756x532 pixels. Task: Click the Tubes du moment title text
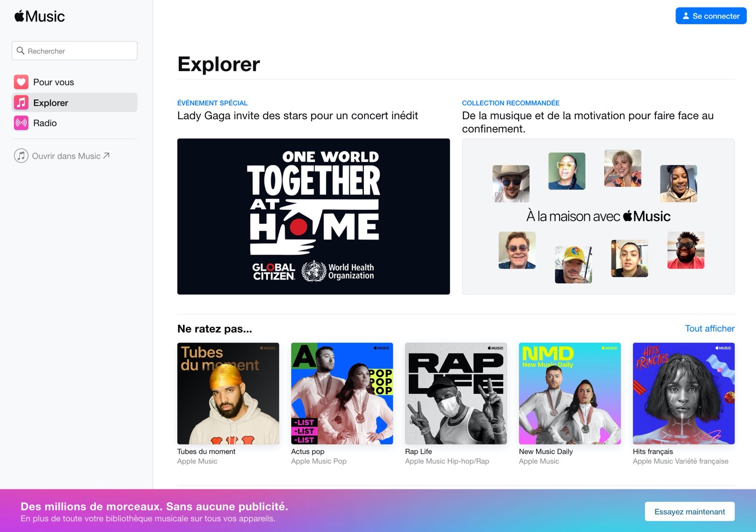point(206,452)
